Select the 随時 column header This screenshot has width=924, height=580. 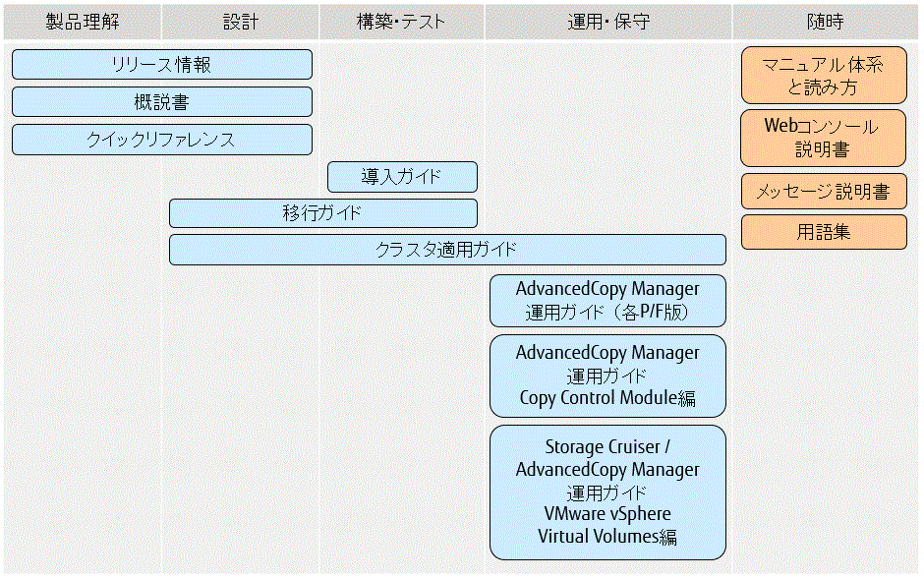(825, 22)
